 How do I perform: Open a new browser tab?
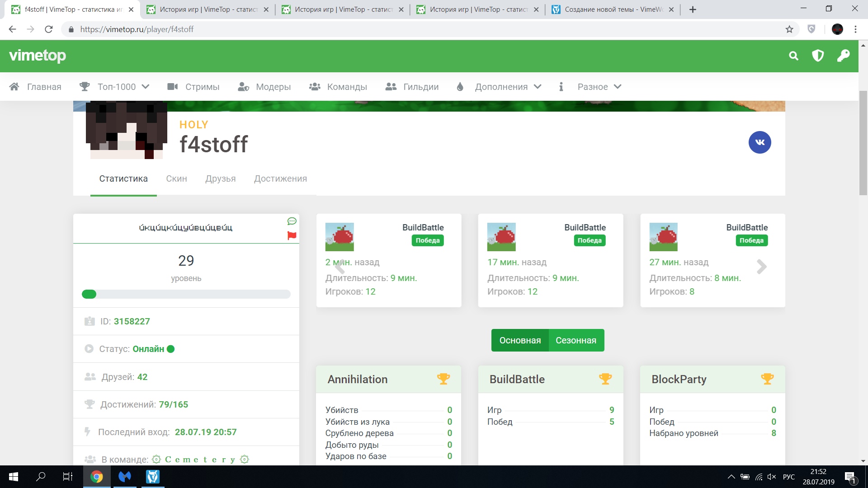(693, 9)
